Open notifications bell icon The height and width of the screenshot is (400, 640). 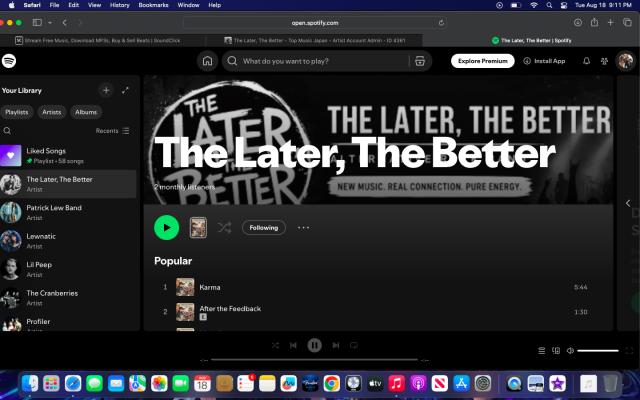coord(586,61)
